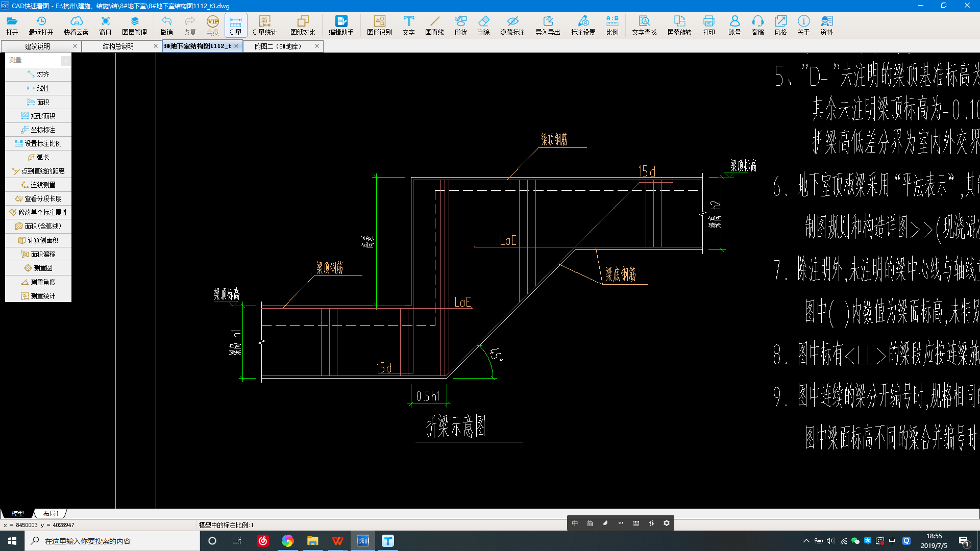Screen dimensions: 980x551
Task: Select 坐标标注 coordinate annotation
Action: click(x=38, y=130)
